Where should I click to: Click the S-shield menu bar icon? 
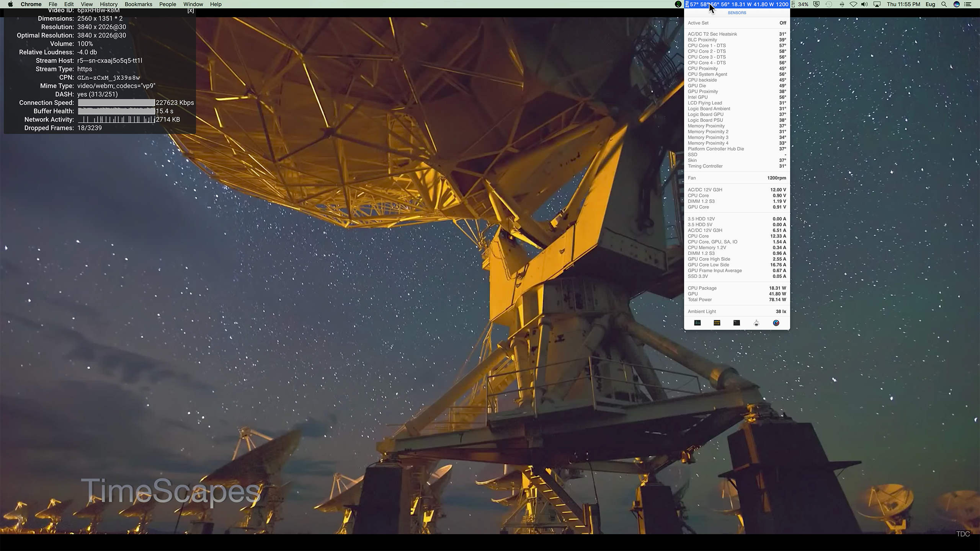pyautogui.click(x=817, y=4)
